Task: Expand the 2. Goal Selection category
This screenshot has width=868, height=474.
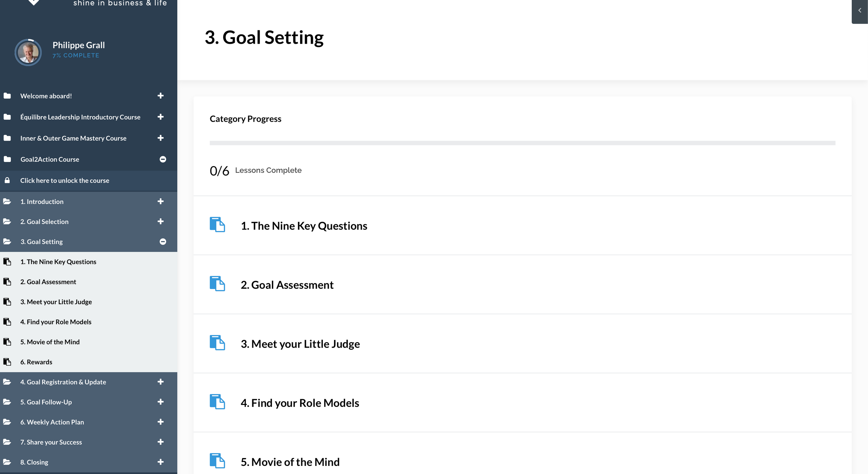Action: [x=161, y=221]
